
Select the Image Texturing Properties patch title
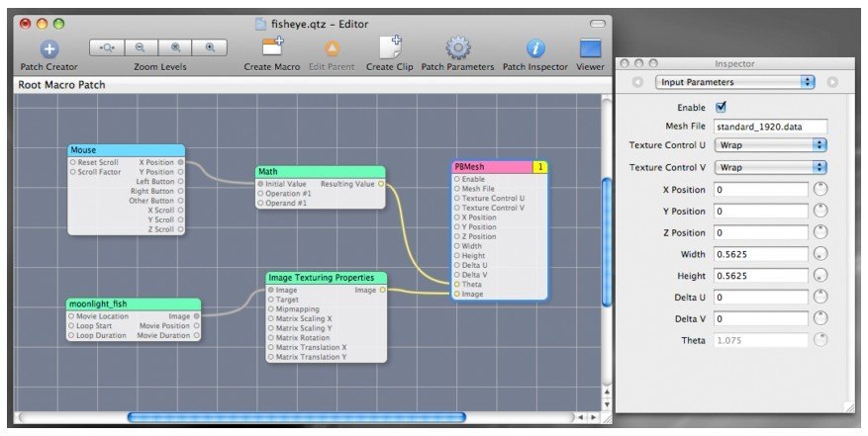coord(327,278)
